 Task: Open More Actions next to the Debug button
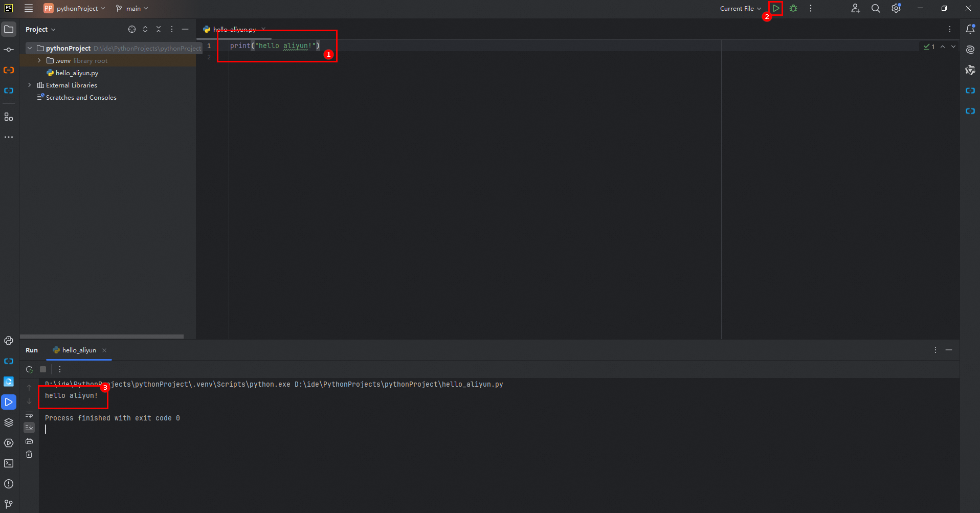coord(811,8)
